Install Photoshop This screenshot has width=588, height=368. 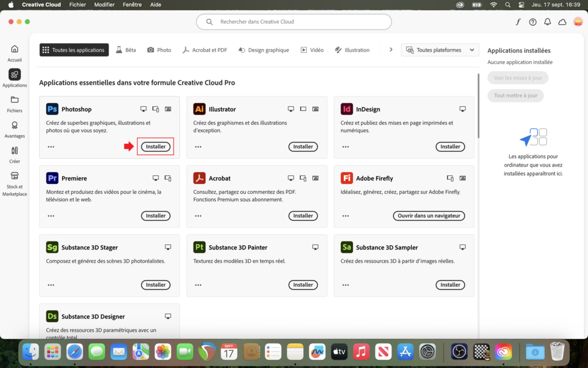click(x=156, y=147)
